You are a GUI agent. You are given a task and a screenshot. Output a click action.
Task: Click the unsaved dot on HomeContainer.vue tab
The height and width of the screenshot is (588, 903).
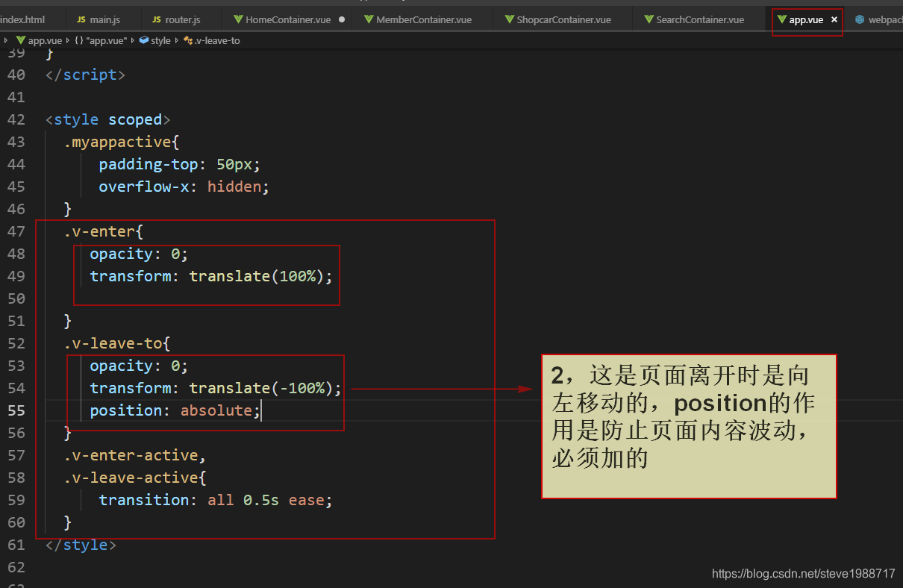point(342,19)
